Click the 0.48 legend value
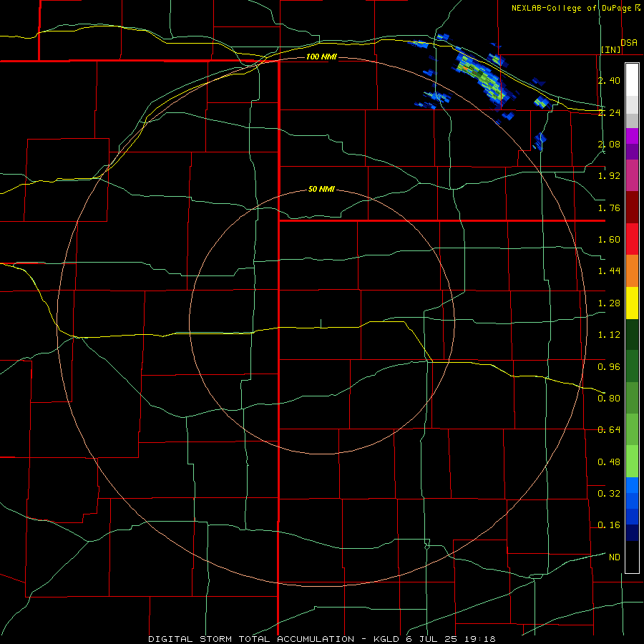 pos(609,462)
